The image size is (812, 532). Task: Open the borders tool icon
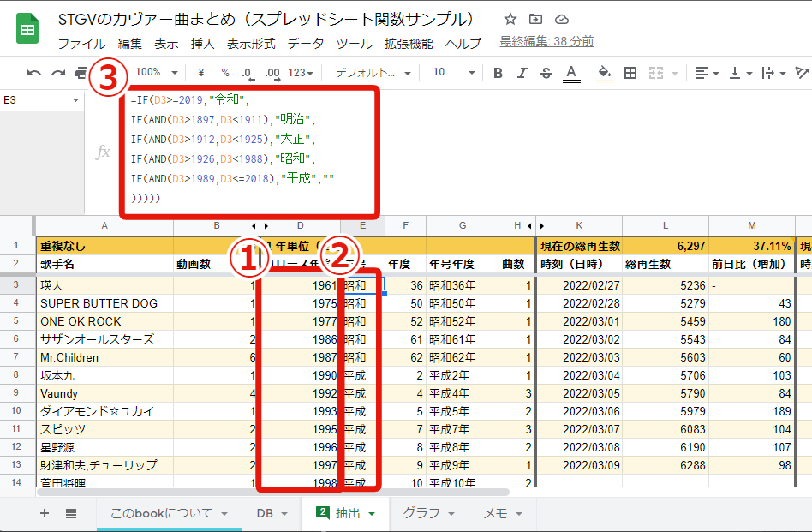pyautogui.click(x=630, y=73)
